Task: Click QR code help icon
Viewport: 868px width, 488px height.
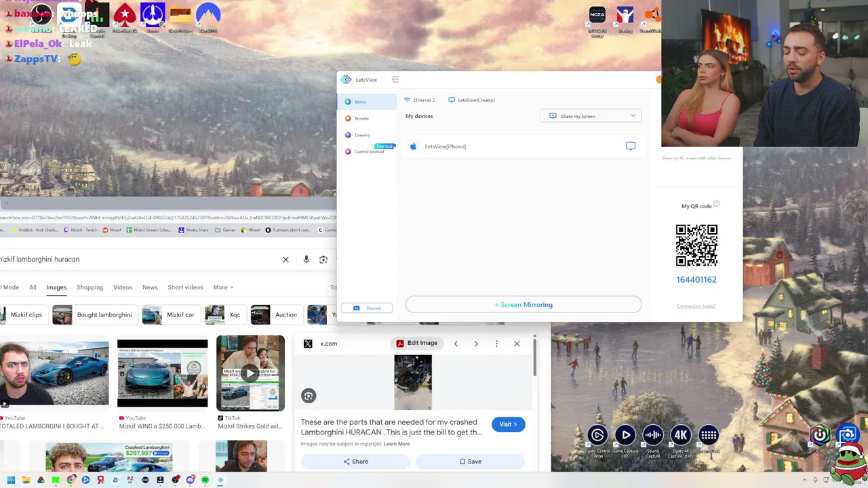Action: 717,204
